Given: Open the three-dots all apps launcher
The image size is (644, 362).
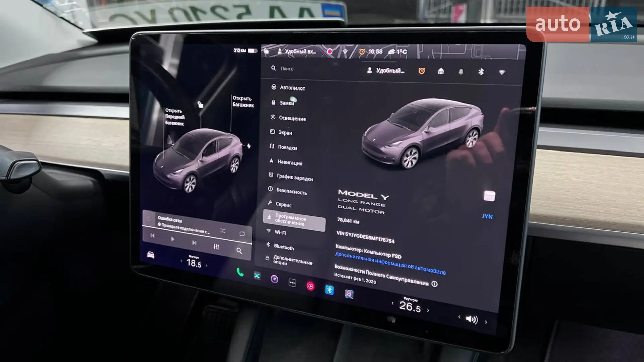Looking at the screenshot, I should click(292, 283).
